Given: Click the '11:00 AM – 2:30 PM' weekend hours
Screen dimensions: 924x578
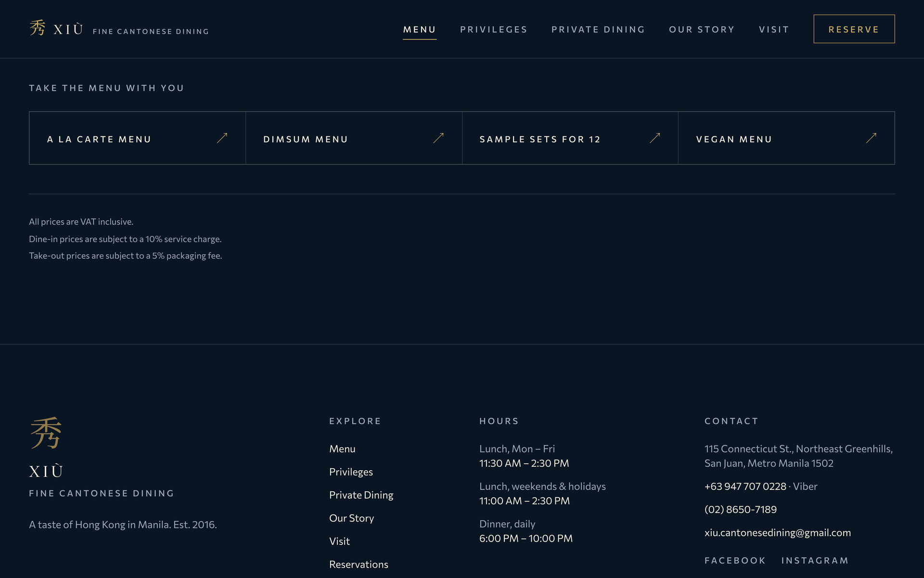Looking at the screenshot, I should pos(525,501).
